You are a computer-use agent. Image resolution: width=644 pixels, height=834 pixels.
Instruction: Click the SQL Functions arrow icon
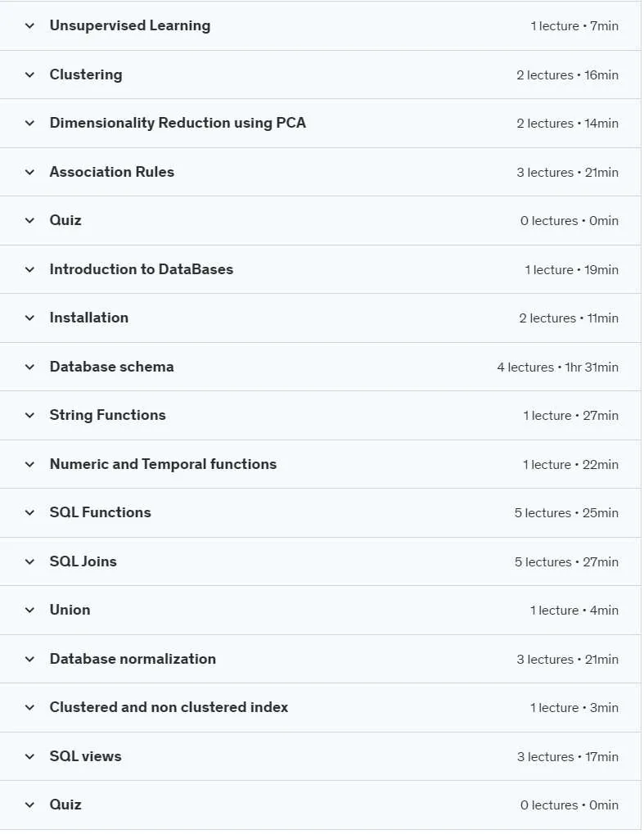point(29,512)
